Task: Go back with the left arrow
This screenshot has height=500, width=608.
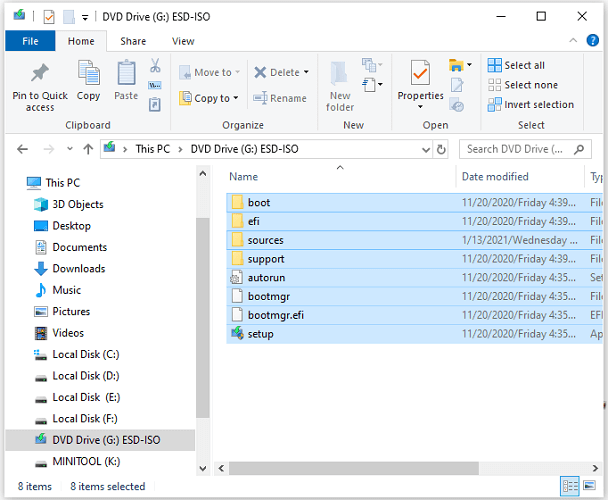Action: (22, 149)
